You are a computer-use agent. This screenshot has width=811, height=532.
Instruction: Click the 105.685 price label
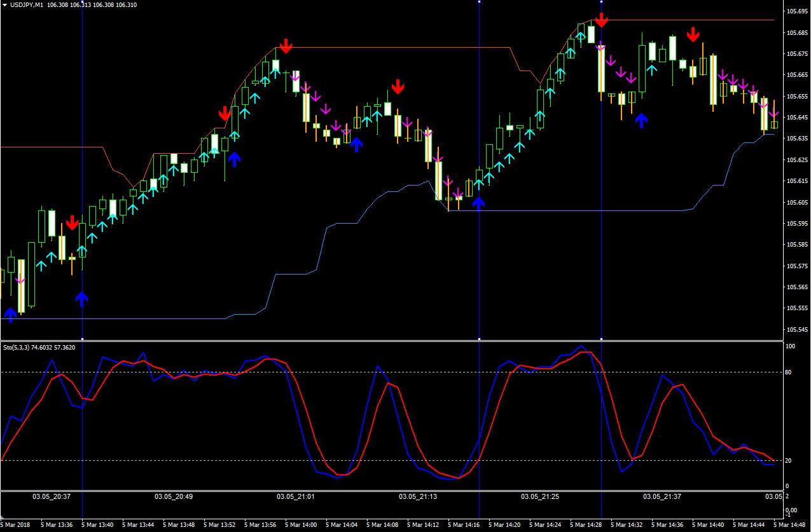(x=798, y=32)
